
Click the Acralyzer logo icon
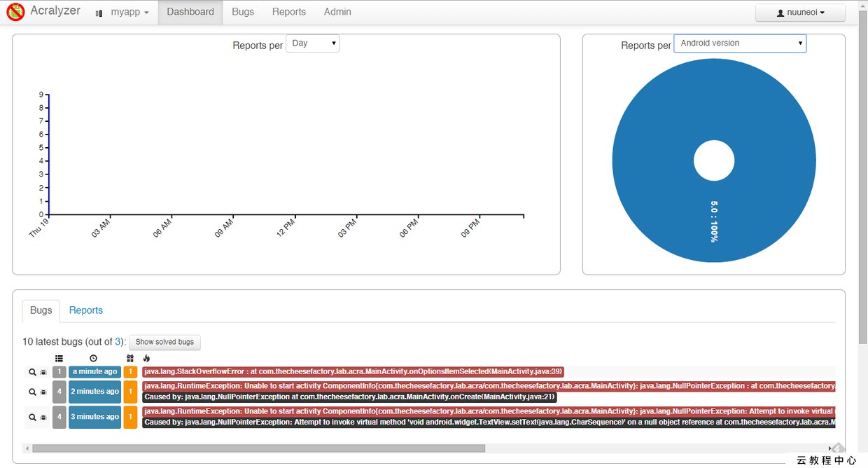15,12
